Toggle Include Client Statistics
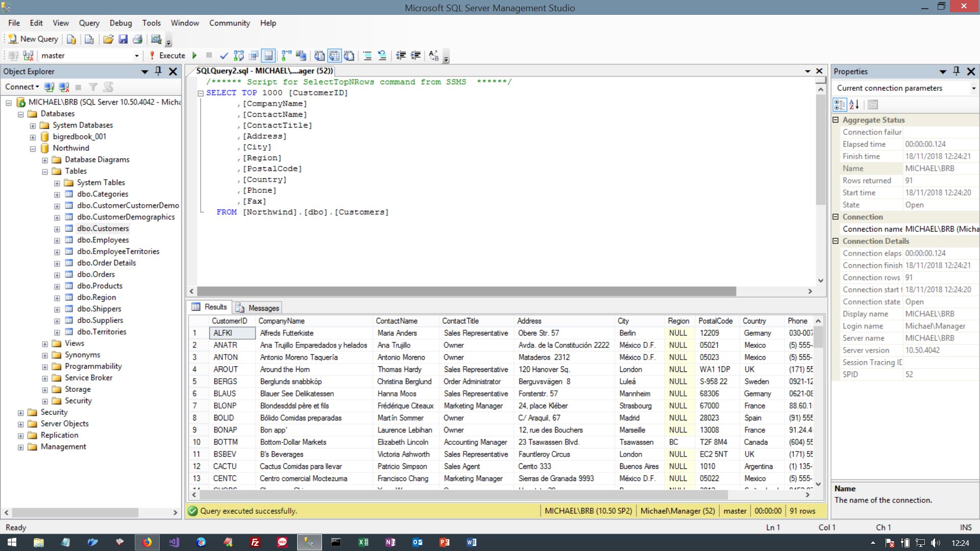This screenshot has width=980, height=551. pos(301,56)
